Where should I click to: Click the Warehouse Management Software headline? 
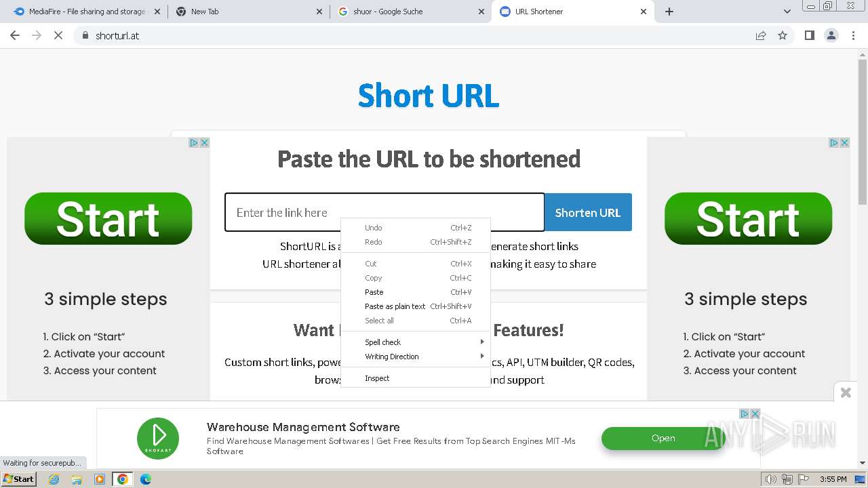coord(303,427)
